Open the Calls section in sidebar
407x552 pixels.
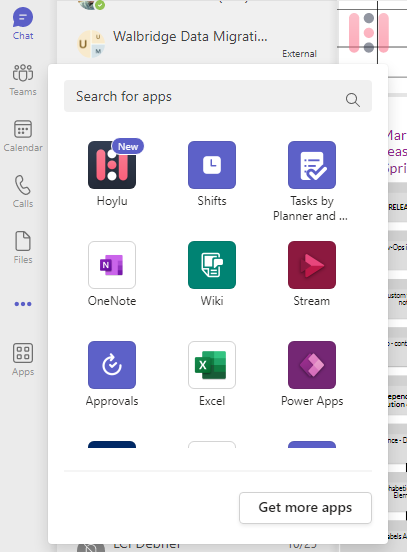23,192
